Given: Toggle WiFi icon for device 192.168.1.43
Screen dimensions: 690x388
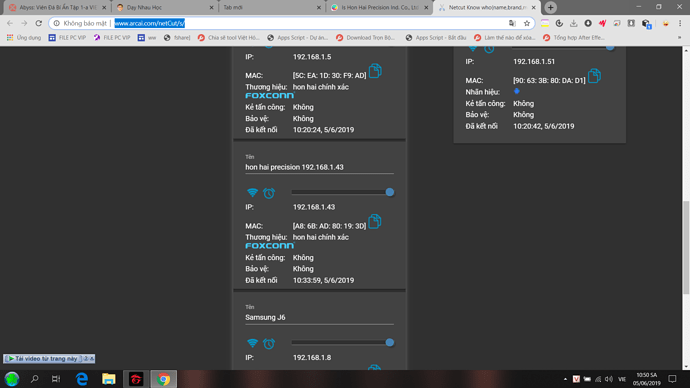Looking at the screenshot, I should click(x=252, y=193).
